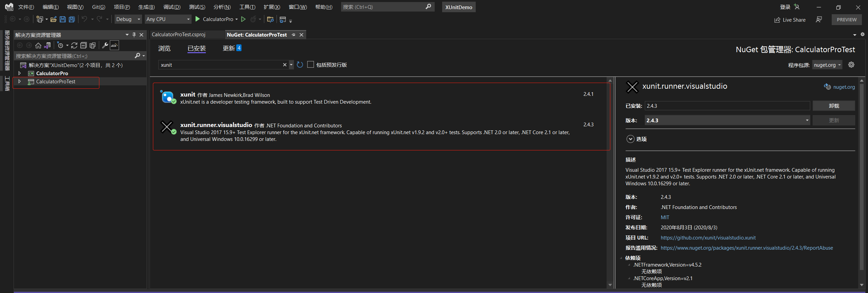Click Find in Files folder search icon
868x293 pixels.
pos(270,19)
